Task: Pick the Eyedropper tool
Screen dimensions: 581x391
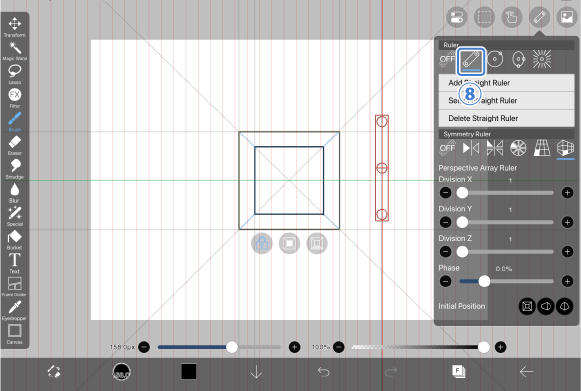Action: pyautogui.click(x=14, y=310)
